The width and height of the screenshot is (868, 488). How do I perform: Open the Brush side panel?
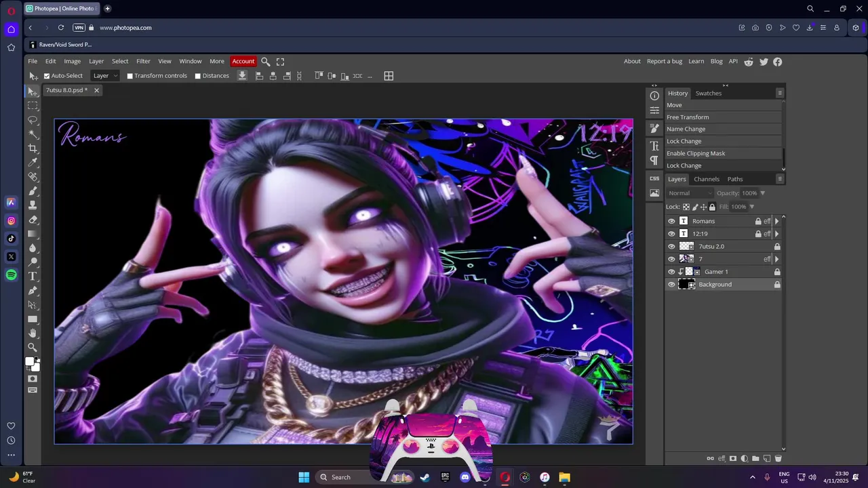pos(654,128)
